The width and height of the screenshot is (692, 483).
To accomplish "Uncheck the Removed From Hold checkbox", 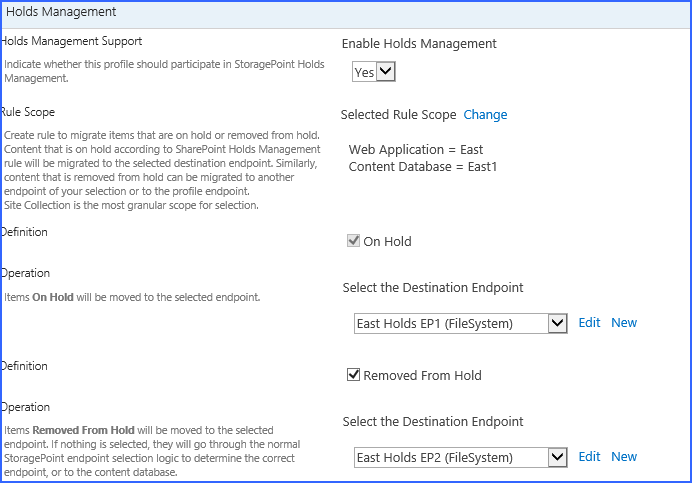I will [x=353, y=375].
